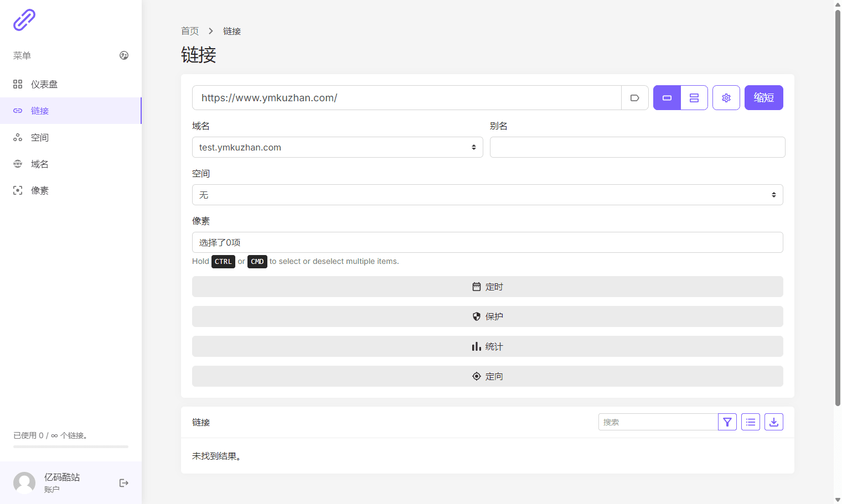Open the 域名 sidebar menu item
Viewport: 842px width, 504px height.
71,164
